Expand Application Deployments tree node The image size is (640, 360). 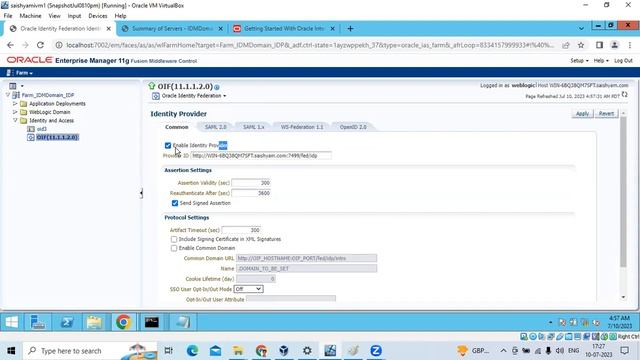click(x=15, y=104)
